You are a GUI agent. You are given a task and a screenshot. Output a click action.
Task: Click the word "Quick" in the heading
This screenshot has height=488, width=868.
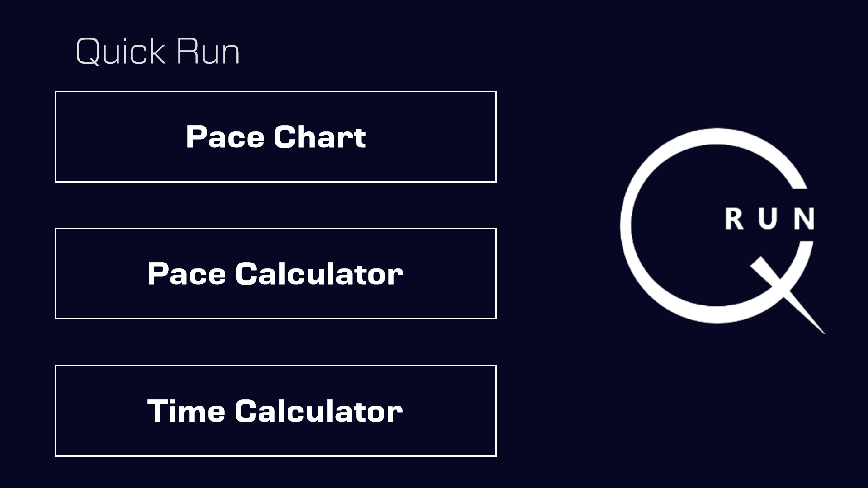(x=120, y=52)
